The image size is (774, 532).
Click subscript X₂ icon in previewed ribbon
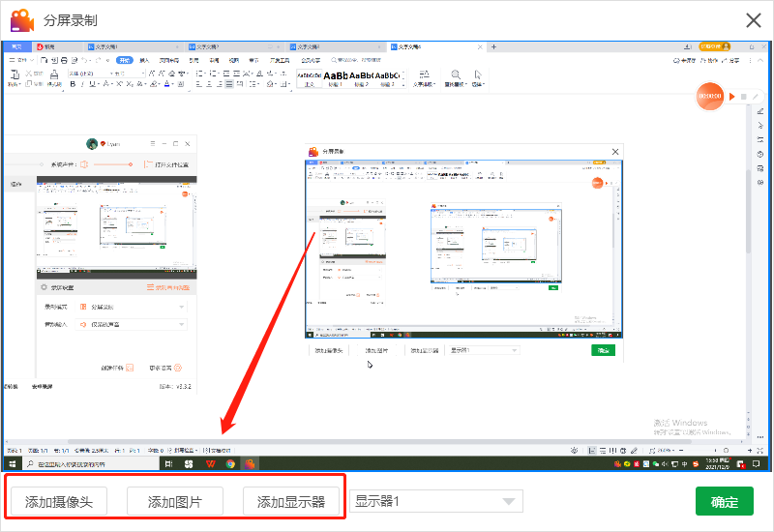pyautogui.click(x=130, y=84)
